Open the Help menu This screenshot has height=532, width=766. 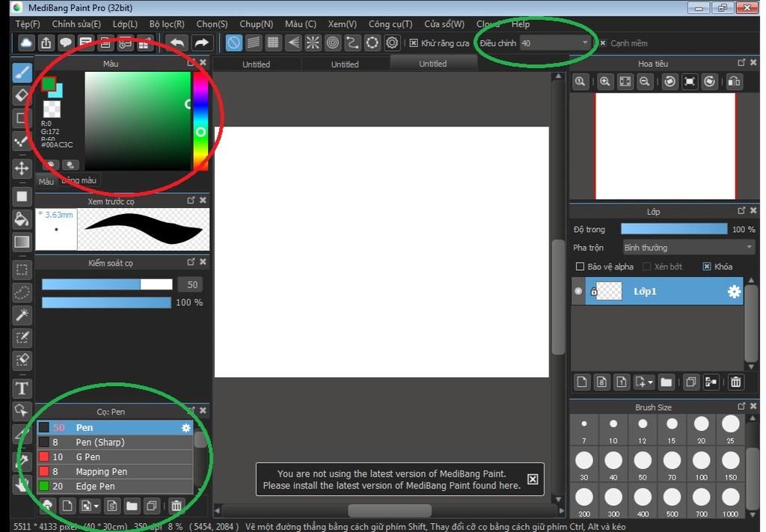tap(521, 24)
